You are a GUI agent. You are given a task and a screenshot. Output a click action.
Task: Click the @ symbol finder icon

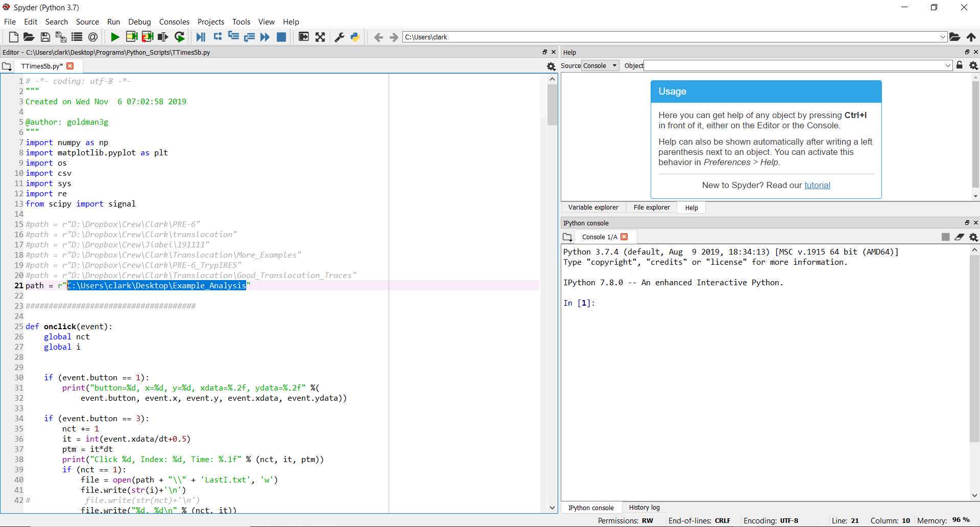tap(92, 37)
